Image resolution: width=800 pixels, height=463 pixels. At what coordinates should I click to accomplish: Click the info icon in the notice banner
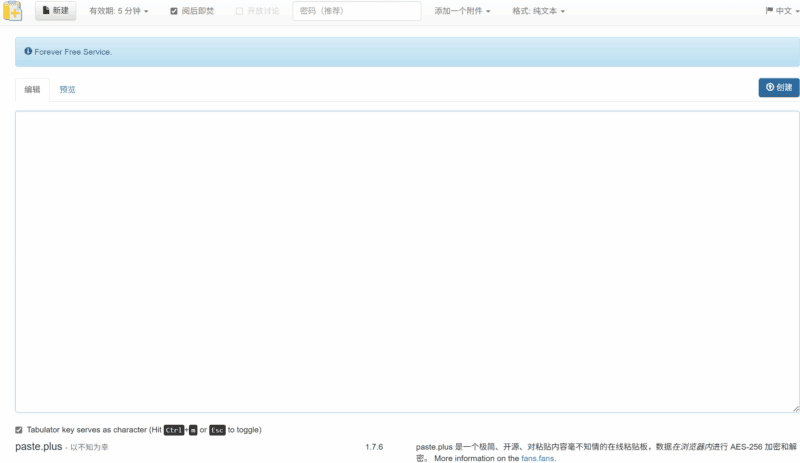[28, 51]
